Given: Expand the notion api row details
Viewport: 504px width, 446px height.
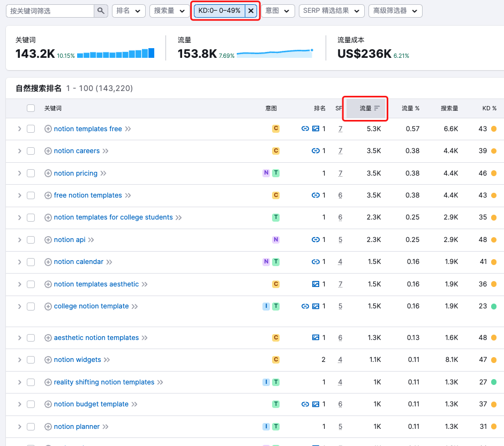Looking at the screenshot, I should coord(19,240).
